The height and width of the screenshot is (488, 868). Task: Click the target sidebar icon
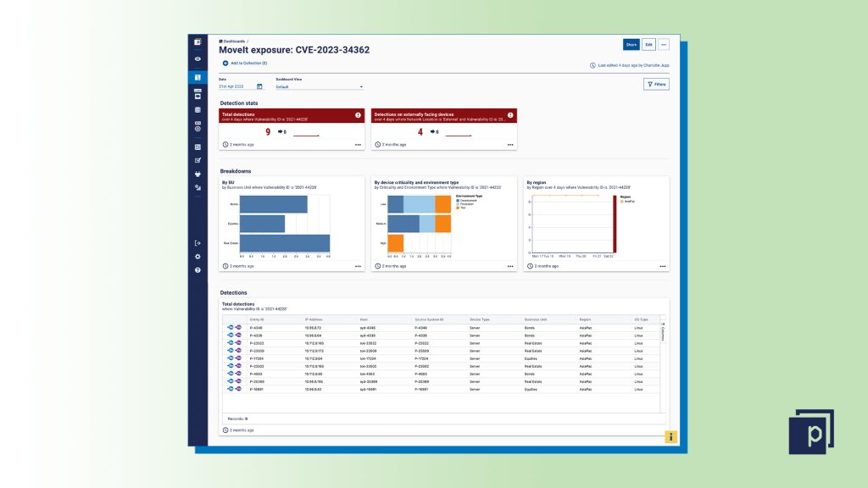(x=198, y=127)
